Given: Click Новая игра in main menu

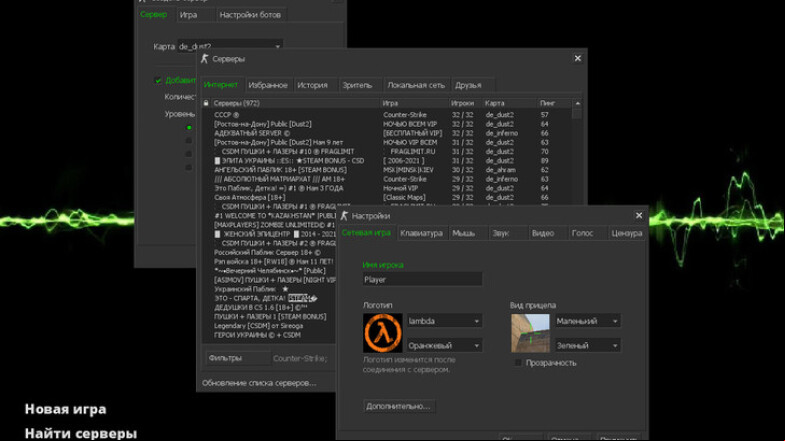Looking at the screenshot, I should click(x=66, y=409).
